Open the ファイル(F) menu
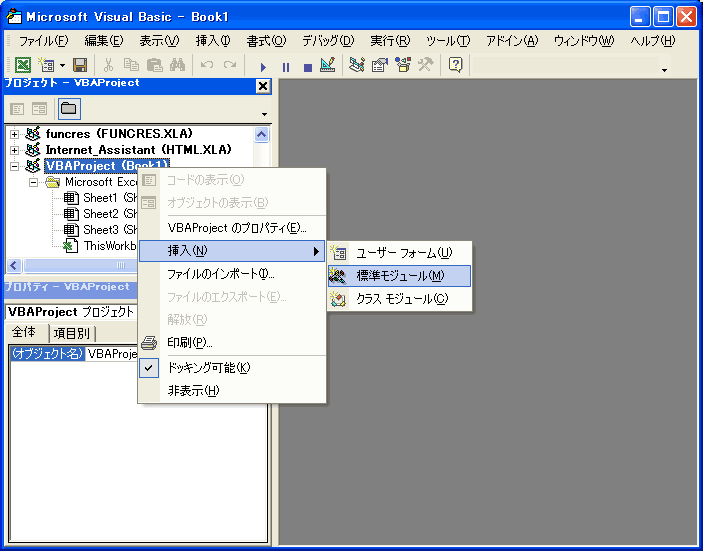Image resolution: width=703 pixels, height=551 pixels. (43, 41)
